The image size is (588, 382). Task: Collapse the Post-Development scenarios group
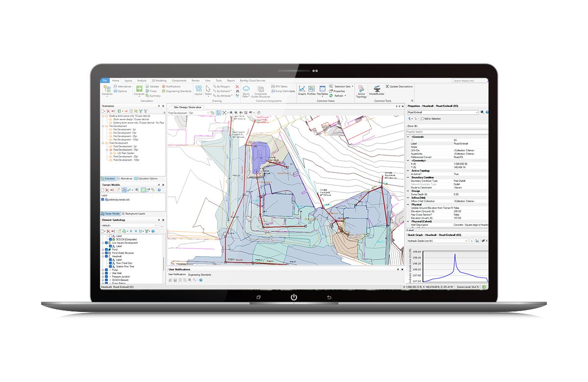click(x=103, y=143)
